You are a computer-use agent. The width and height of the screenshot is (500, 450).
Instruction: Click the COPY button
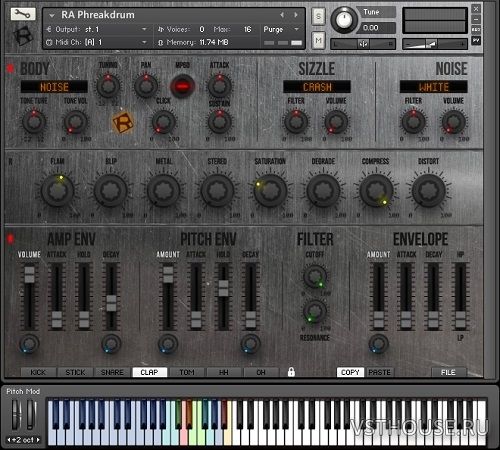pyautogui.click(x=350, y=372)
